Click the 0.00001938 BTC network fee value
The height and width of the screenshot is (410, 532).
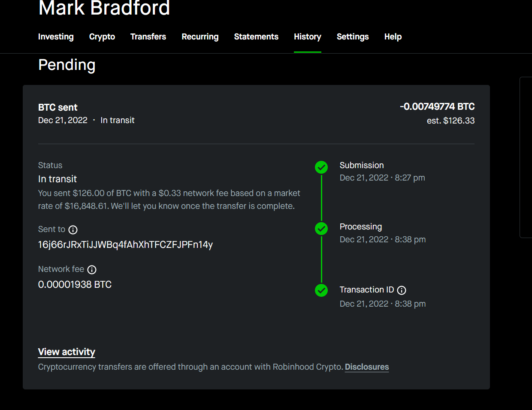click(75, 285)
